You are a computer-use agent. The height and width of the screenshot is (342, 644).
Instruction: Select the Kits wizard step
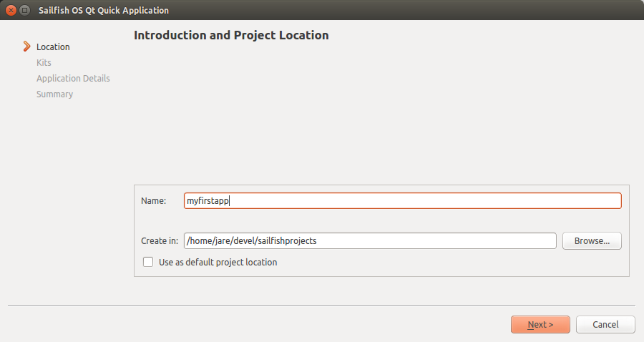tap(44, 63)
